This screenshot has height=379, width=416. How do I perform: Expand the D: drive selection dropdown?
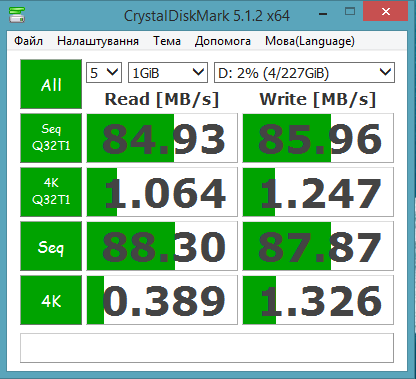tap(304, 72)
